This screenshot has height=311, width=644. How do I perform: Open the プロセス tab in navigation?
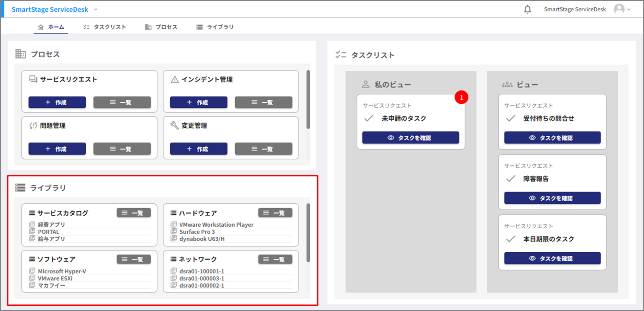point(161,27)
